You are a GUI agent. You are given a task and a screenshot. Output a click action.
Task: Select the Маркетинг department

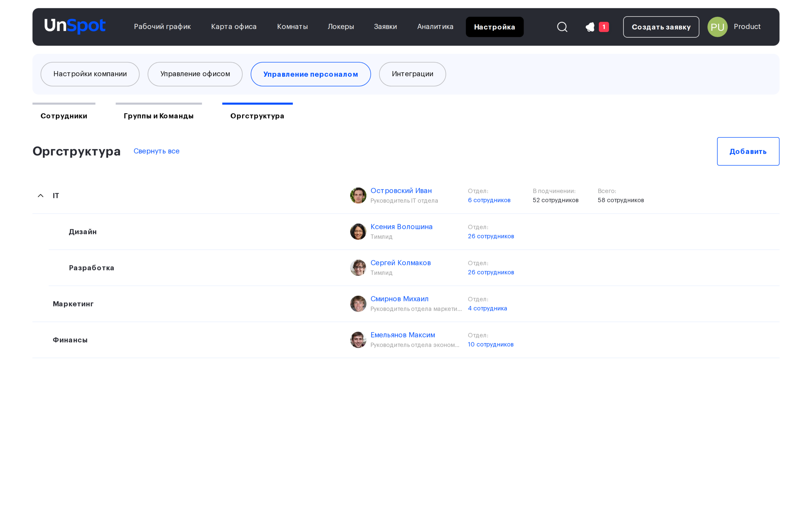pos(73,304)
